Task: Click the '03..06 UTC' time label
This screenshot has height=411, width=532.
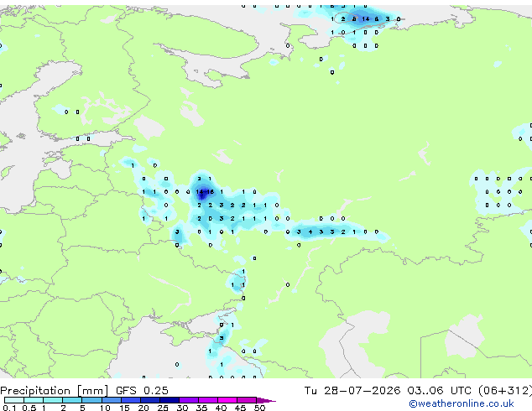Action: click(x=439, y=390)
